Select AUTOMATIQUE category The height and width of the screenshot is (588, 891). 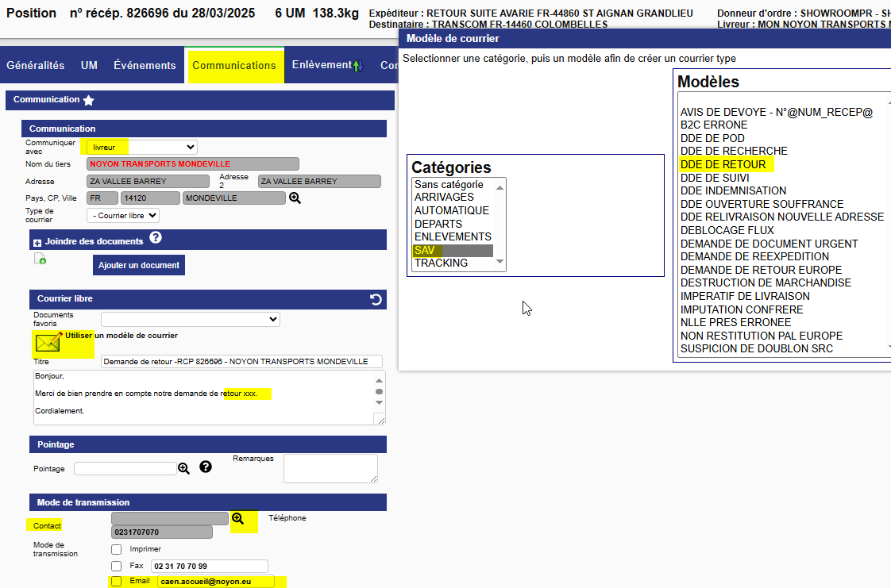(452, 210)
